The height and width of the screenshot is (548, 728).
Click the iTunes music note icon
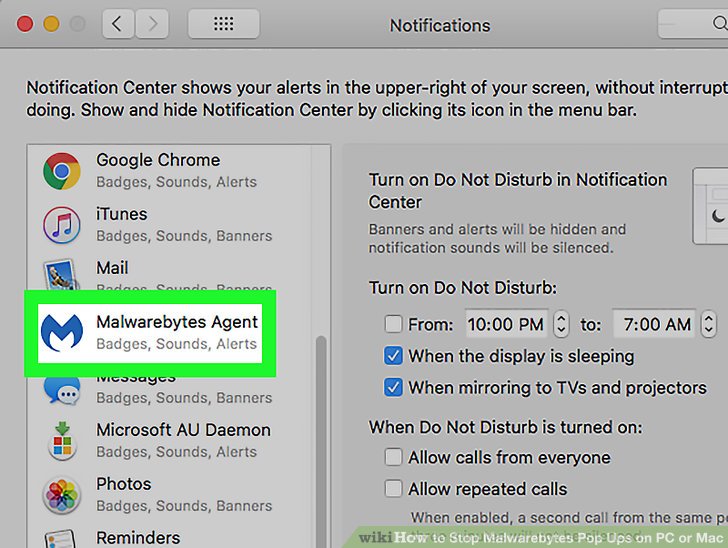pos(62,225)
